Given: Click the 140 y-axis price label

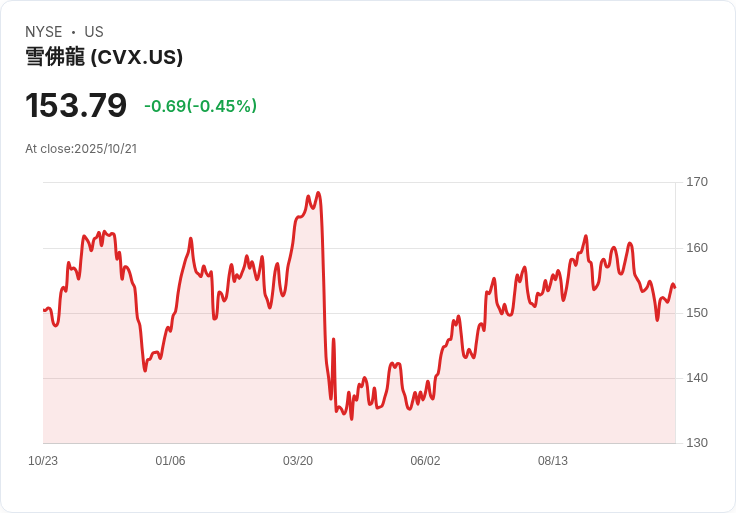Looking at the screenshot, I should point(696,378).
